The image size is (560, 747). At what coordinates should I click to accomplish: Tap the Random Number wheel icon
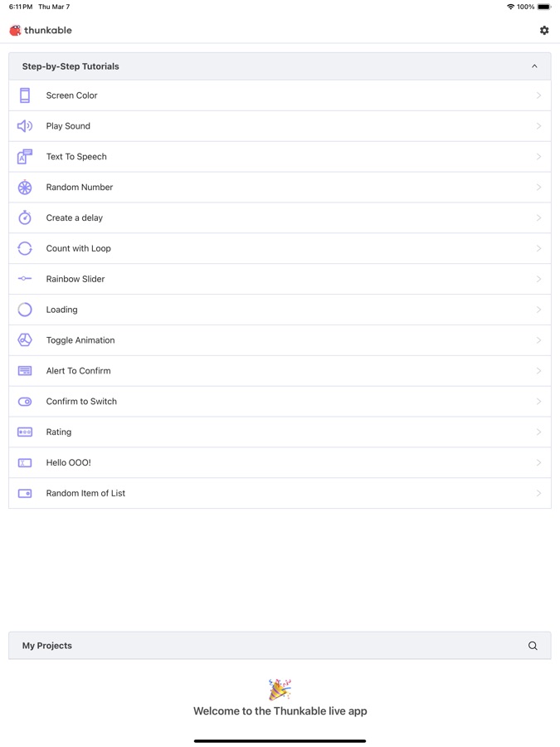tap(25, 188)
